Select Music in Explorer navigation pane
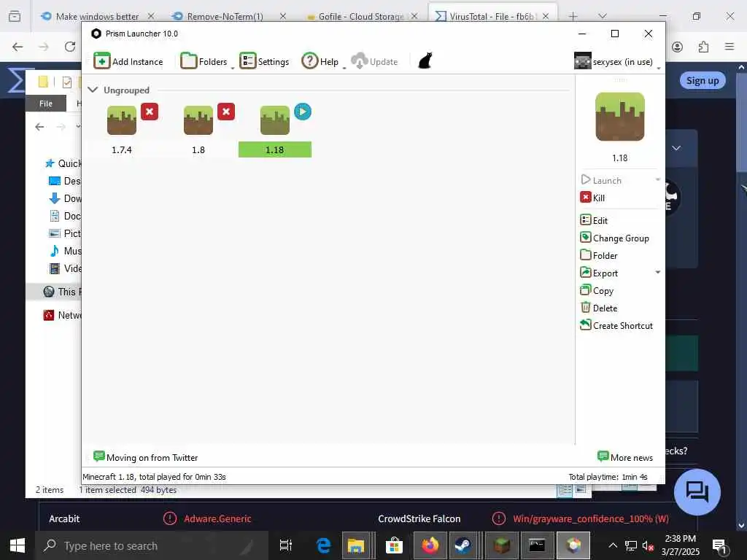 tap(65, 251)
